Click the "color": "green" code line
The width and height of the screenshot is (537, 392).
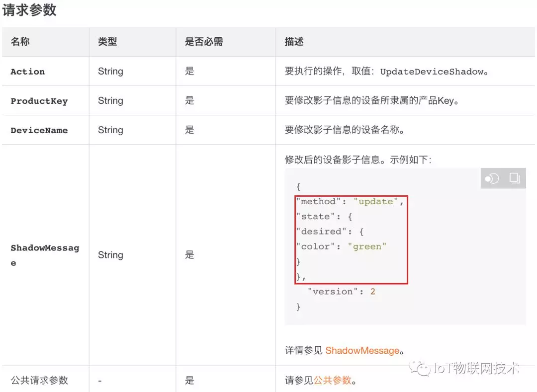(342, 246)
